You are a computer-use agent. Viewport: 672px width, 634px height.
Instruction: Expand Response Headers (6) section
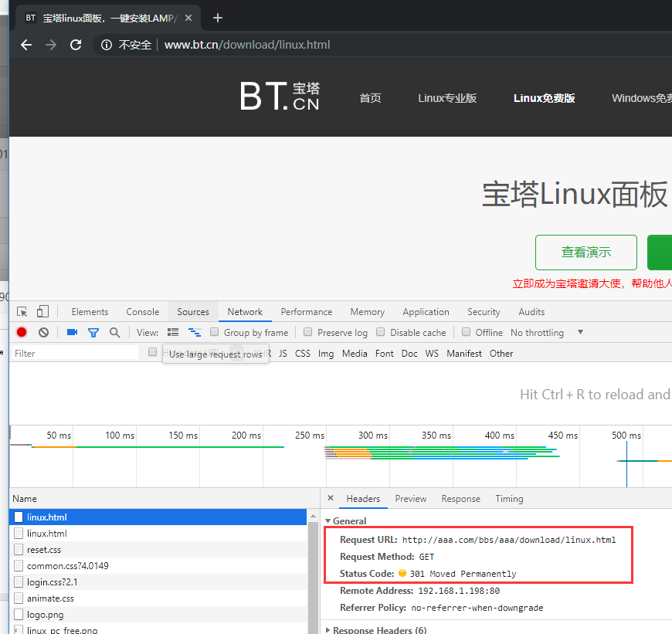[x=328, y=630]
